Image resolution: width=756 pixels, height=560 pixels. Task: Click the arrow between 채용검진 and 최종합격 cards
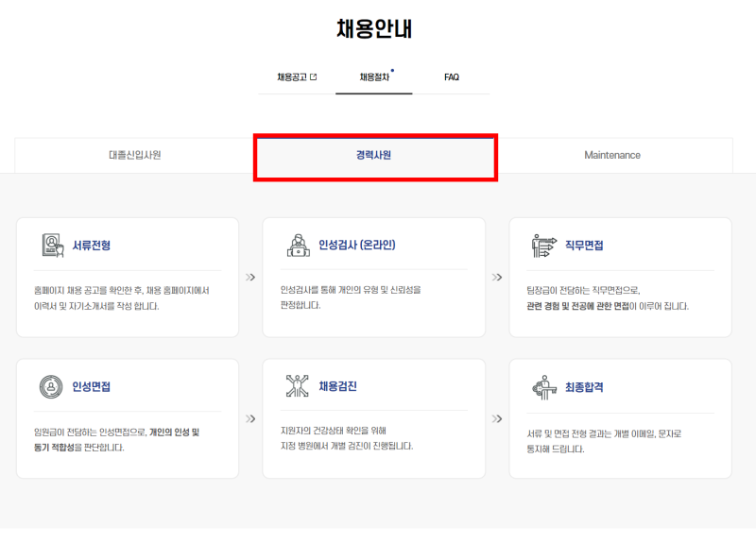point(497,418)
